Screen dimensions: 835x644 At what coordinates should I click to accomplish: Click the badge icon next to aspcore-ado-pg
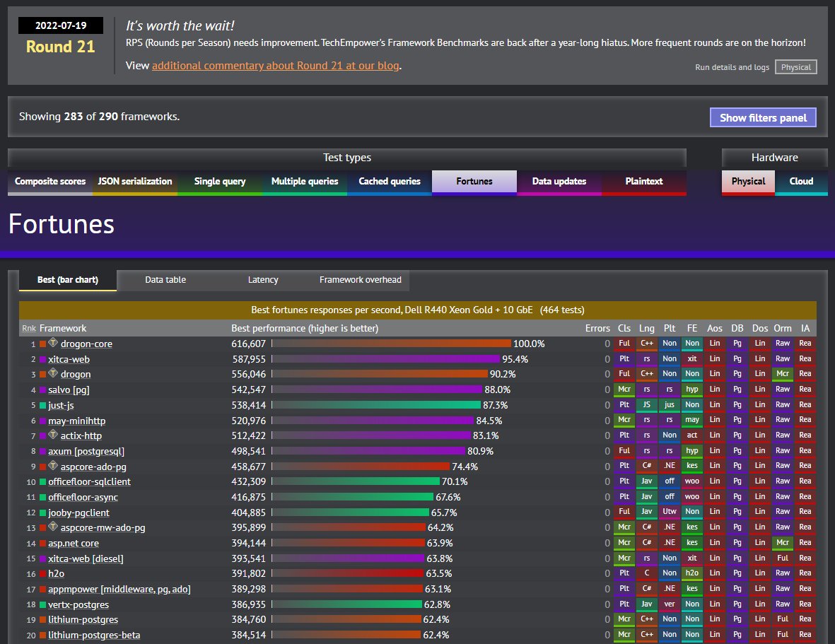[53, 466]
